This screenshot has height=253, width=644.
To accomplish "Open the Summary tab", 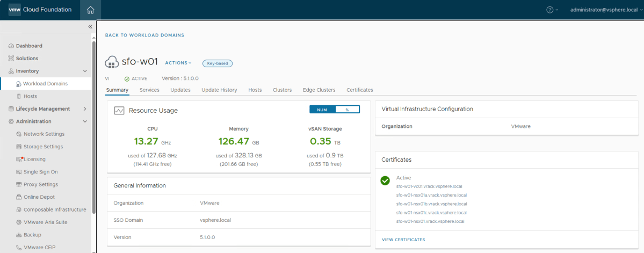I will coord(118,90).
